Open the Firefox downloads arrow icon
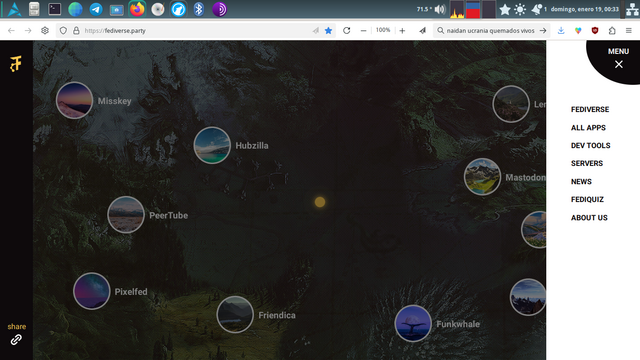 [x=561, y=31]
